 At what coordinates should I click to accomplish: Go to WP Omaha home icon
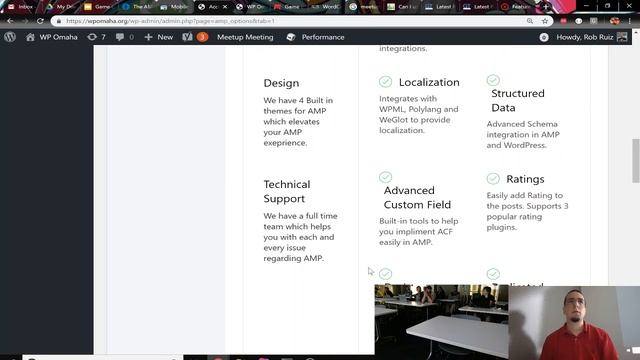coord(30,37)
